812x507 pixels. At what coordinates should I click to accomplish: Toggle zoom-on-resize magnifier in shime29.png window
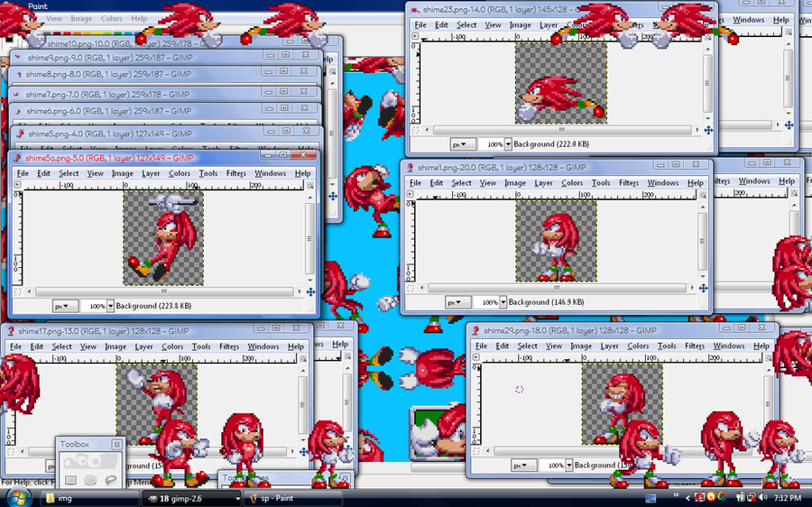point(769,357)
